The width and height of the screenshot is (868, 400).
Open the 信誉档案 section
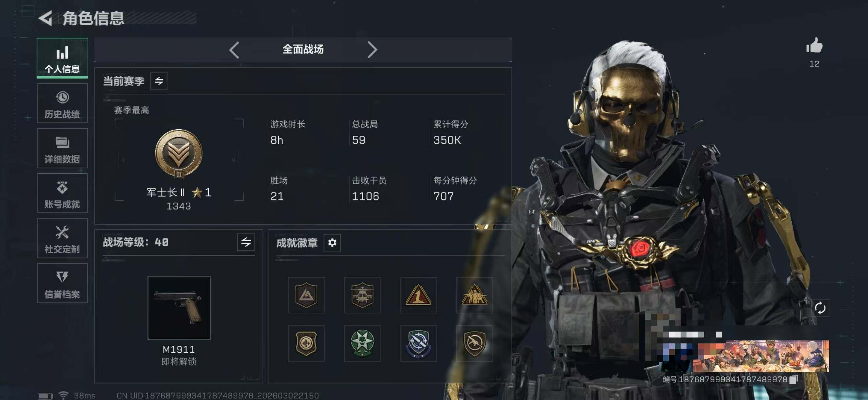tap(62, 284)
